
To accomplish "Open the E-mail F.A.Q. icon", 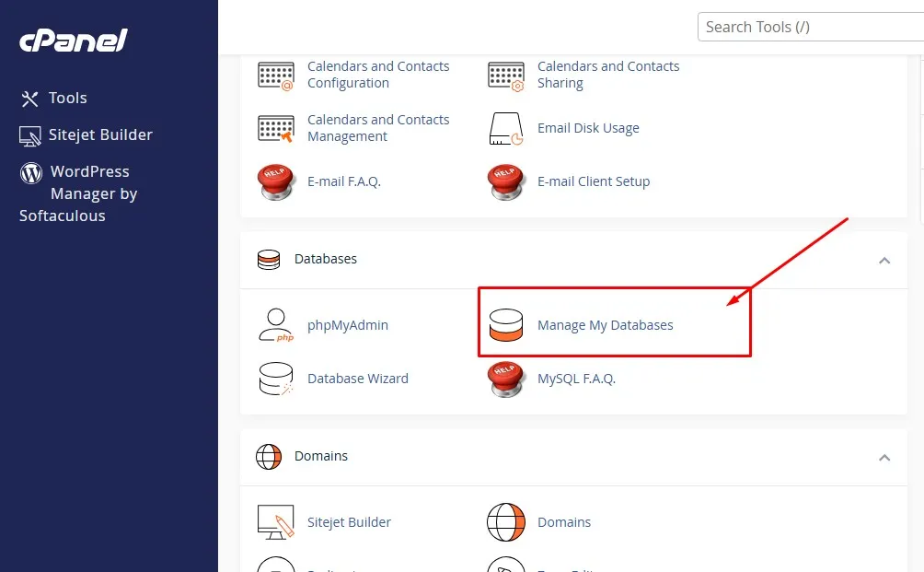I will tap(275, 181).
